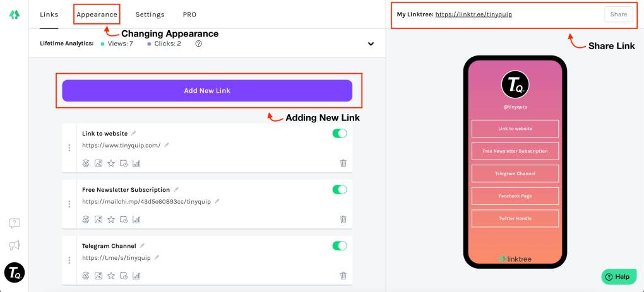
Task: Switch to the Appearance tab
Action: coord(97,15)
